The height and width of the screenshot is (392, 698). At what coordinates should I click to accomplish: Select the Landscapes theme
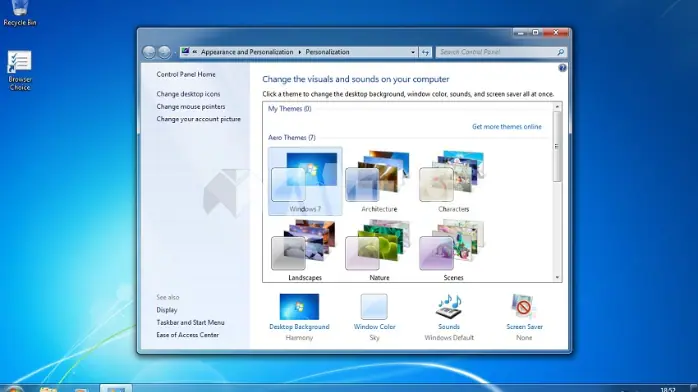pyautogui.click(x=305, y=250)
